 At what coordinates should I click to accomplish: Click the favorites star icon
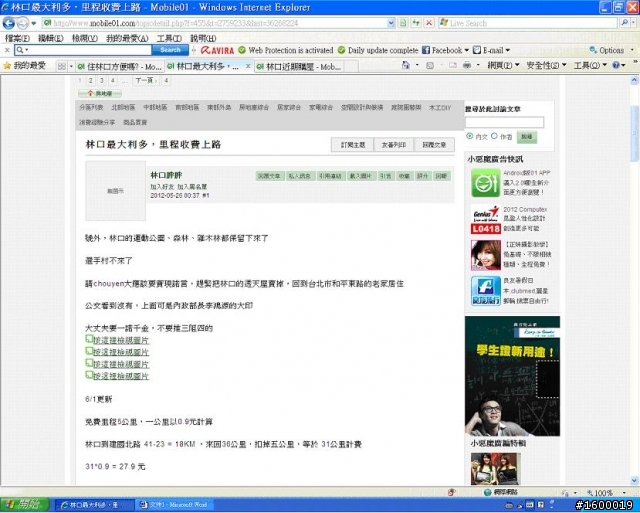tap(7, 65)
